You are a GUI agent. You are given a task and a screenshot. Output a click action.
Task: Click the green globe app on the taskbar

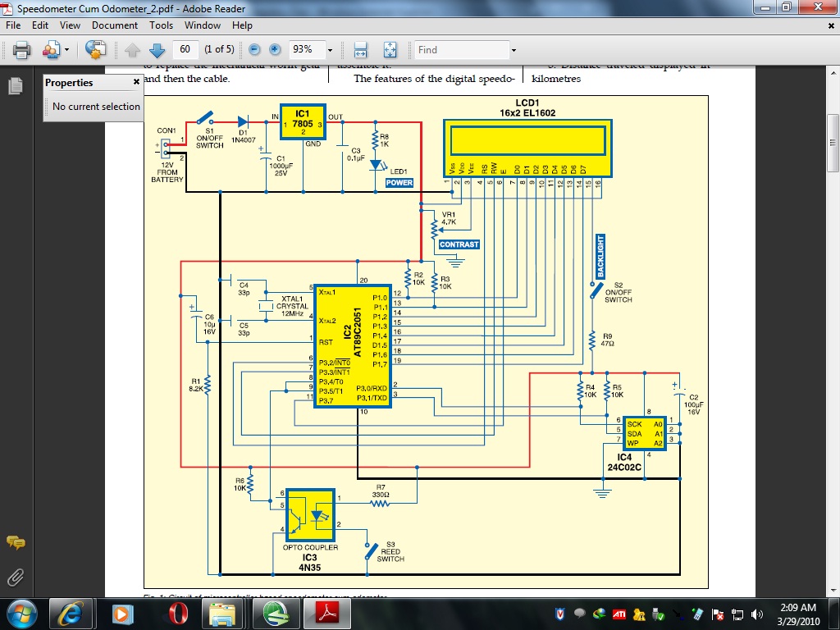(x=276, y=614)
